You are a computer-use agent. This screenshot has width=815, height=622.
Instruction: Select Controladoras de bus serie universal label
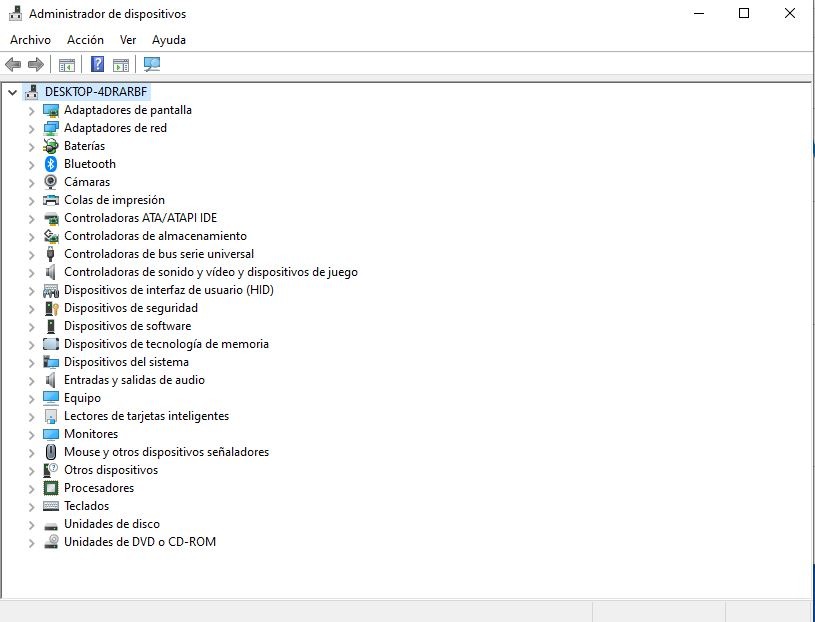(x=159, y=254)
